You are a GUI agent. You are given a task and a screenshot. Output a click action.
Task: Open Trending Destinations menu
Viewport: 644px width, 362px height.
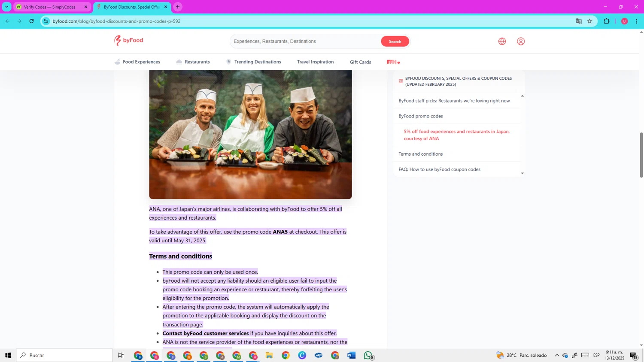254,62
